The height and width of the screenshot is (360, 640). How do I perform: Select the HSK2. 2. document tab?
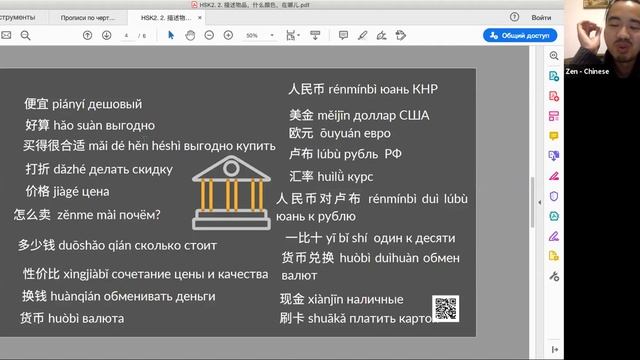tap(165, 18)
